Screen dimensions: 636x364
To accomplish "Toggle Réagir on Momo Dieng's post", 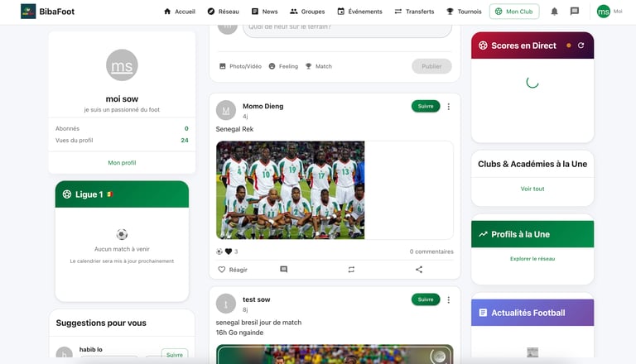I will click(233, 270).
